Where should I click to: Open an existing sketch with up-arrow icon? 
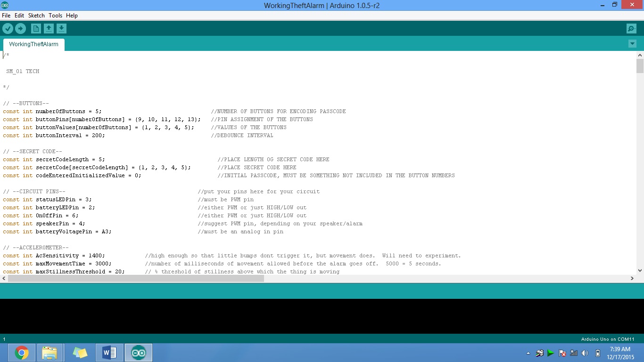[49, 29]
